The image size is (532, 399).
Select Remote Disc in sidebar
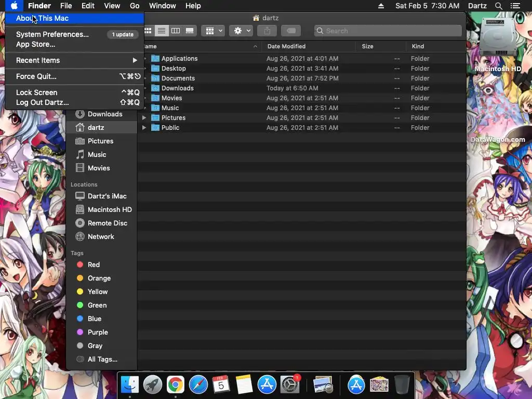102,223
